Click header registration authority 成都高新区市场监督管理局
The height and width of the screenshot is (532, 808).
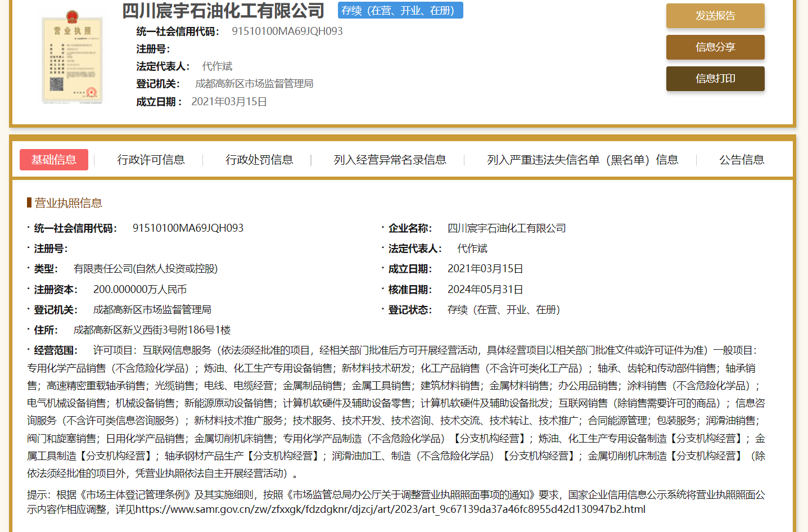[x=254, y=84]
